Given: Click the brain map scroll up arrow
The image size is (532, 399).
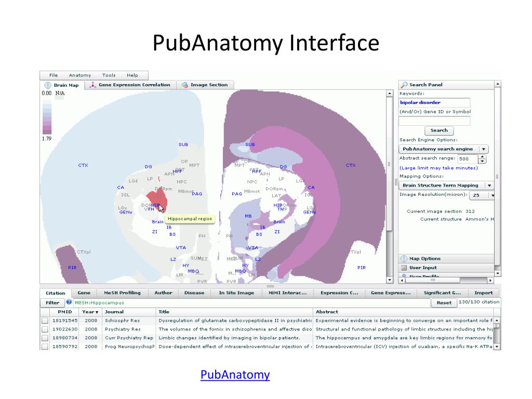Looking at the screenshot, I should click(x=390, y=94).
